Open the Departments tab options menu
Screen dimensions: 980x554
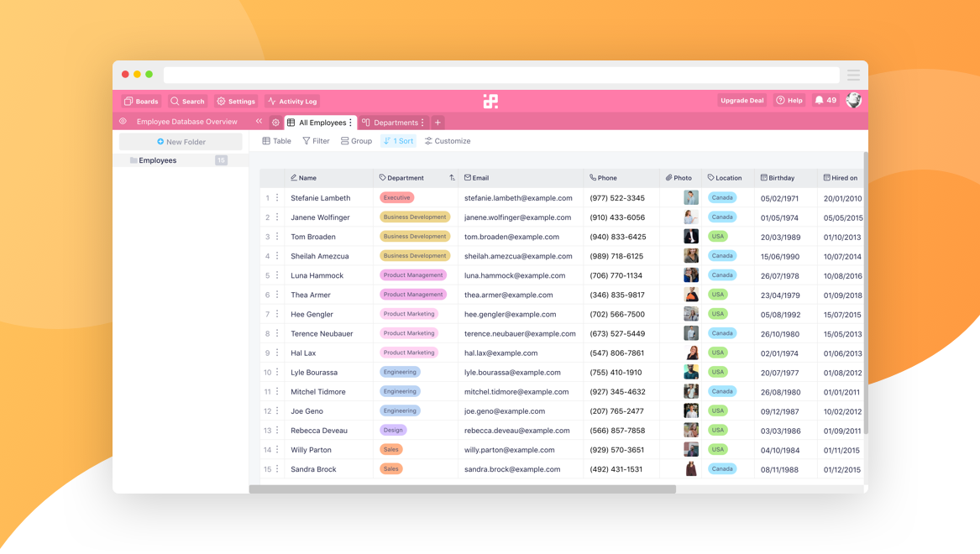423,123
